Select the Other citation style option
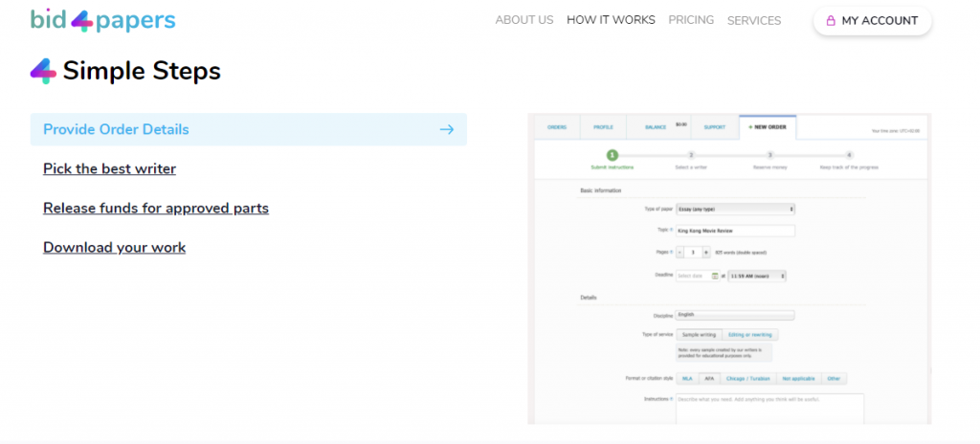This screenshot has height=444, width=980. (x=835, y=379)
